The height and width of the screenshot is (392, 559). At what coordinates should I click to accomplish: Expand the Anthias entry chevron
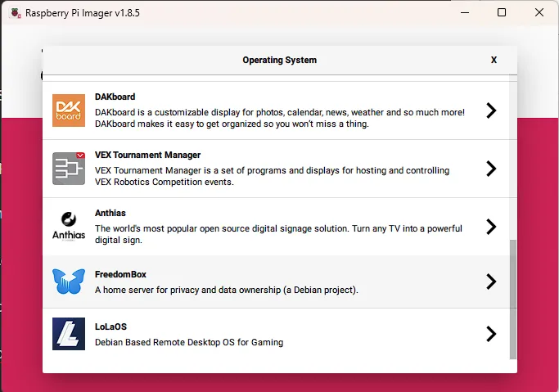point(491,227)
